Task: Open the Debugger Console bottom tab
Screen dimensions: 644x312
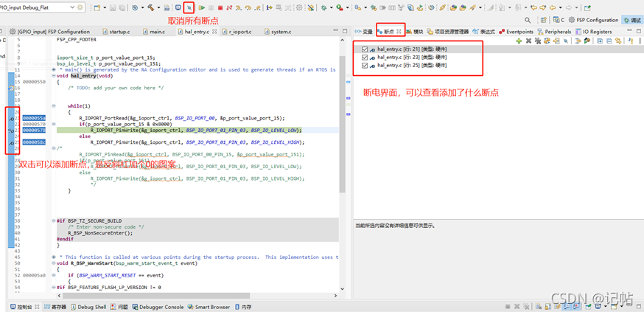Action: coord(159,307)
